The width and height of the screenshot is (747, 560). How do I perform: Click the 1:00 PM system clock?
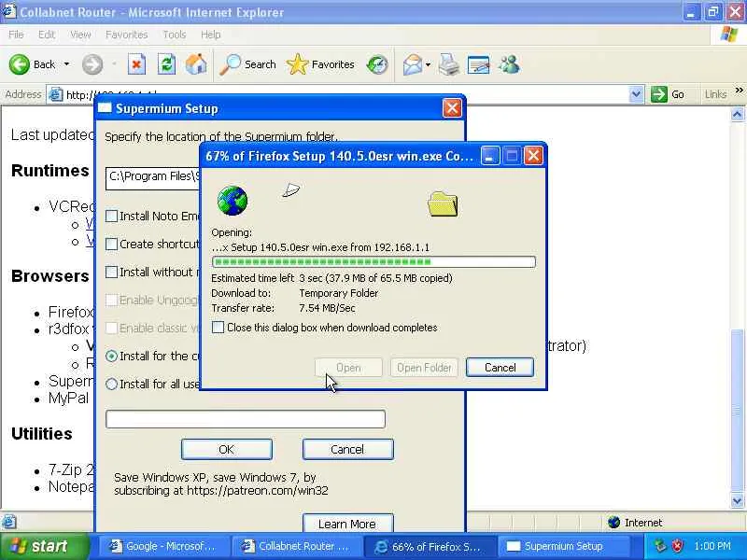click(712, 546)
